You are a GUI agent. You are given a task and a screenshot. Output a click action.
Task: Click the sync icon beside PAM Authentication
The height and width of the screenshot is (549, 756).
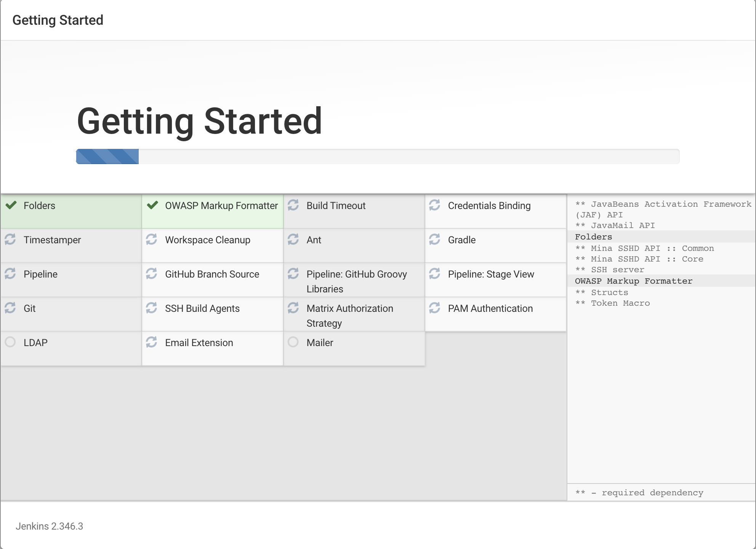coord(434,308)
